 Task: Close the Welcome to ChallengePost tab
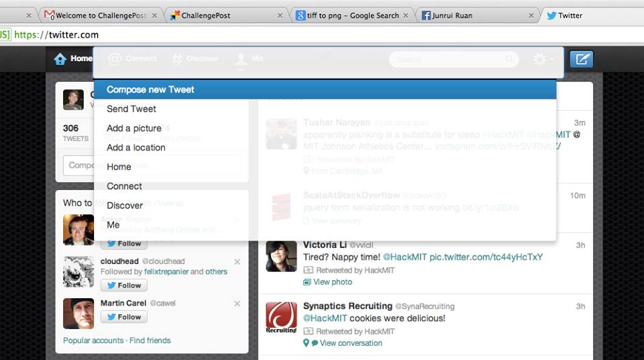coord(154,15)
